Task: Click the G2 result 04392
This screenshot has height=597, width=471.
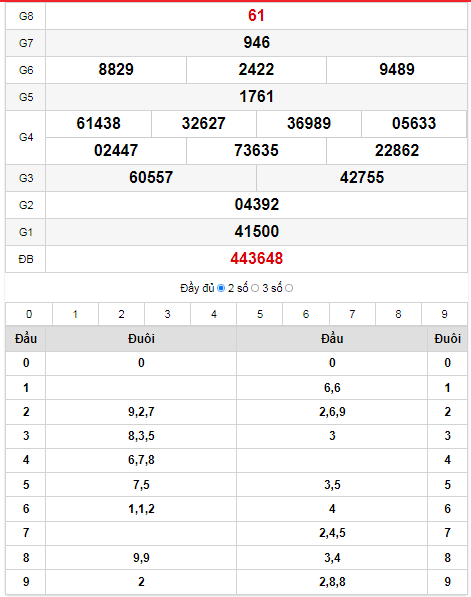Action: pos(257,205)
